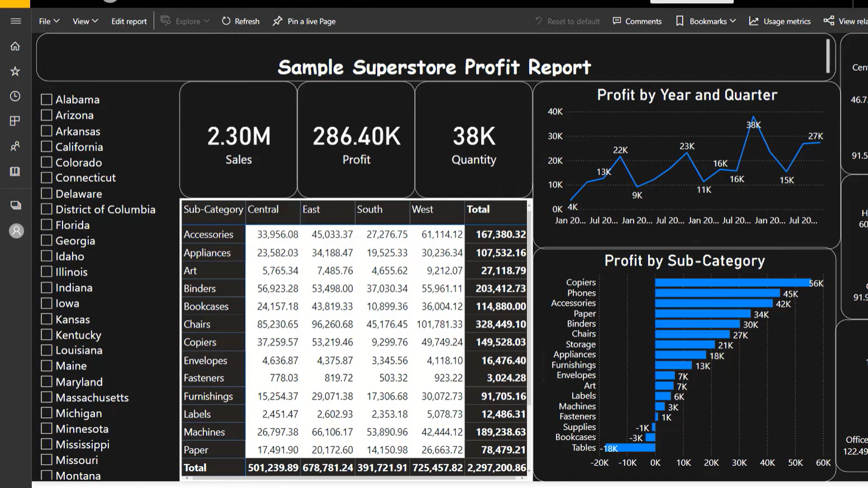
Task: Enable the Illinois state filter
Action: point(46,272)
